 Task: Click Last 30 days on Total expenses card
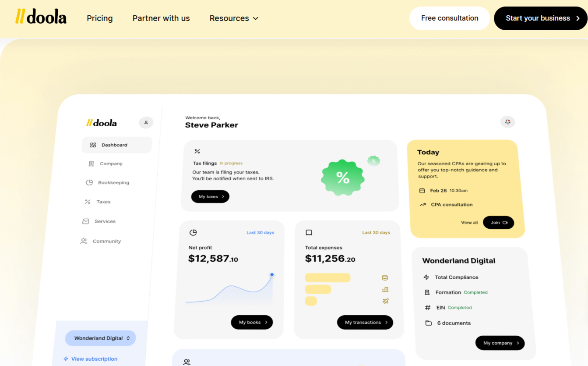tap(376, 233)
